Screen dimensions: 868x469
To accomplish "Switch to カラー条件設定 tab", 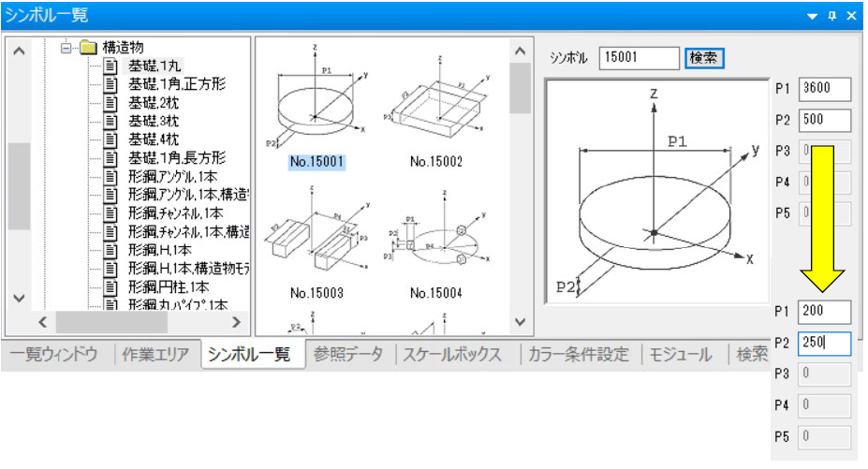I will click(x=579, y=355).
